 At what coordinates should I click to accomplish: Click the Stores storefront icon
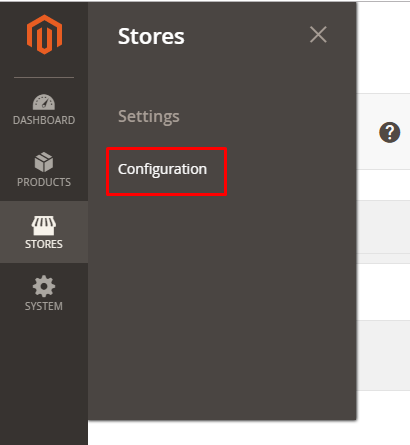(44, 226)
